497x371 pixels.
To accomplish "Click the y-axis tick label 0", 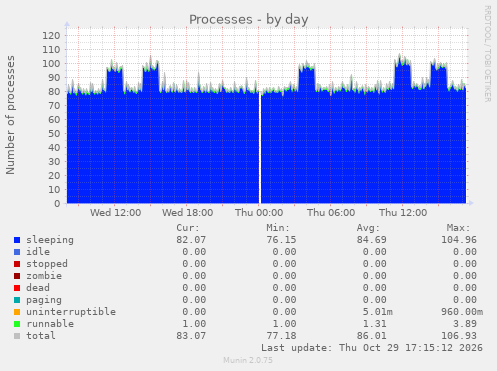I will 57,204.
